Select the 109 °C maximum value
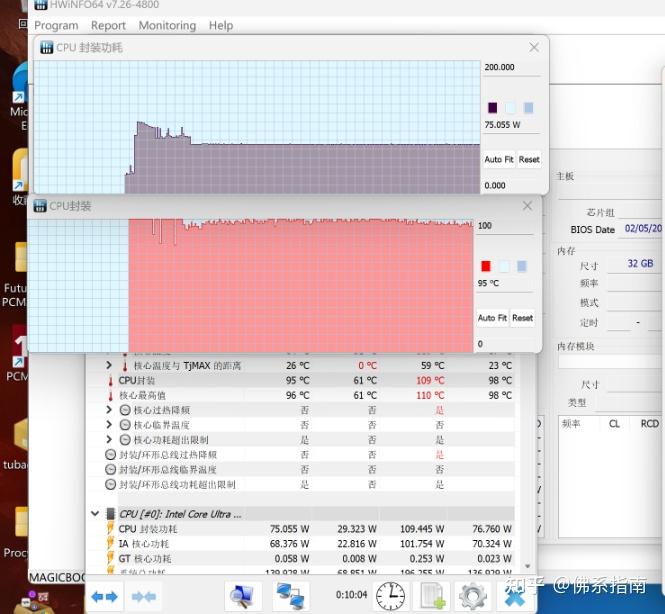 430,380
